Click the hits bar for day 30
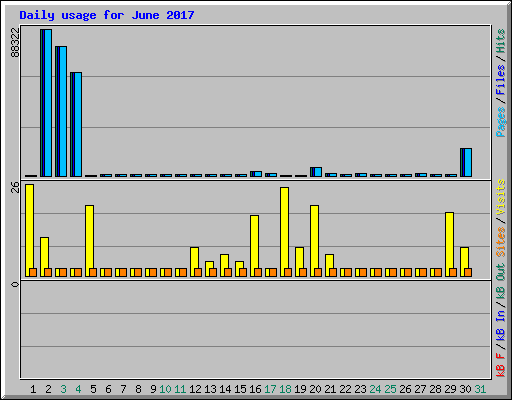Image resolution: width=512 pixels, height=400 pixels. point(466,162)
